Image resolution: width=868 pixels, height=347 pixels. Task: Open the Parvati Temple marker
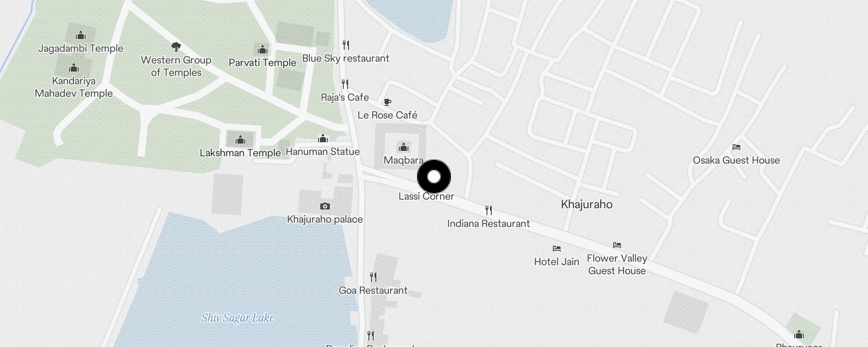263,49
